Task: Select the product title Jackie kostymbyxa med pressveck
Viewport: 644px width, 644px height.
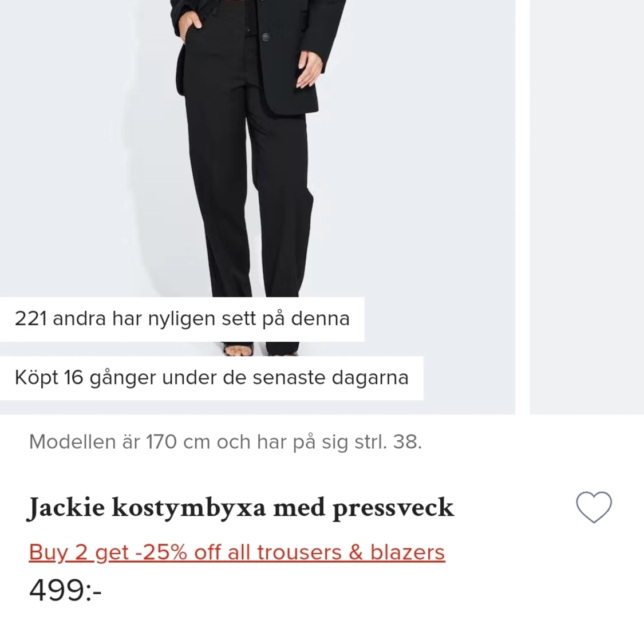Action: 240,507
